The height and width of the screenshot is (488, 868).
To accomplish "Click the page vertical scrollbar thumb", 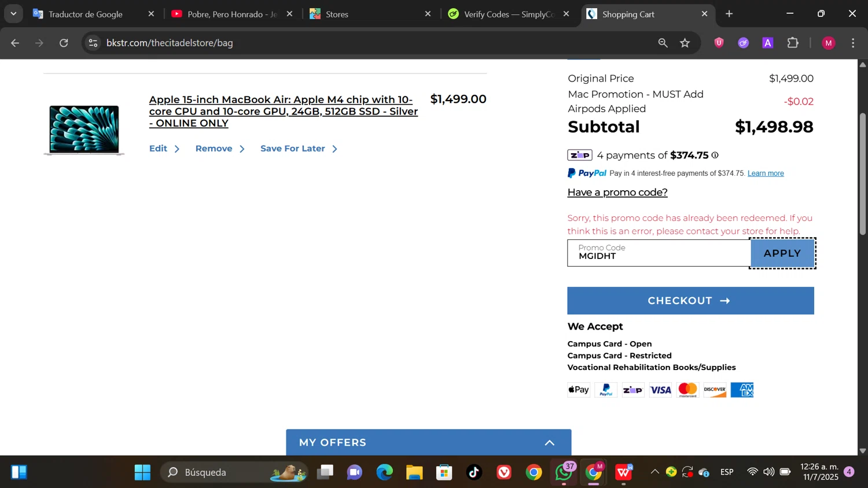I will coord(863,173).
